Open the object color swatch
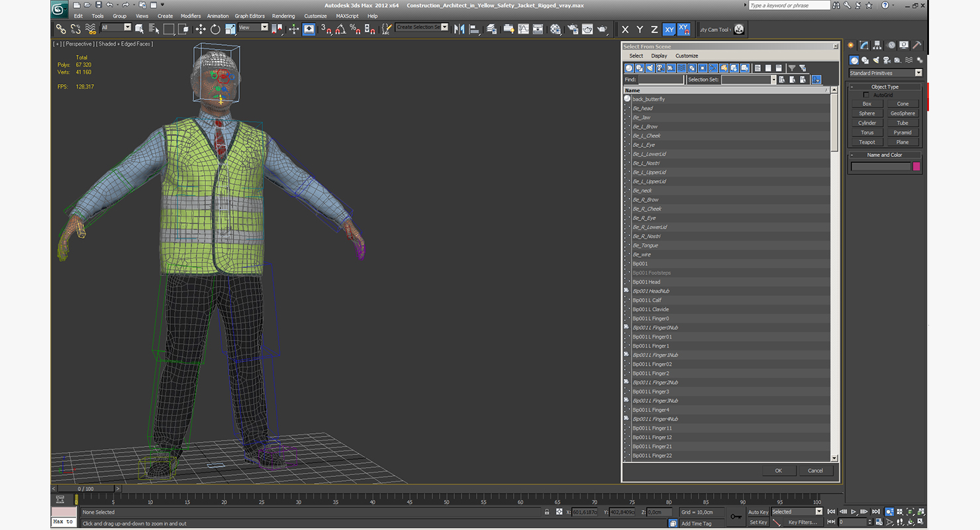Image resolution: width=980 pixels, height=530 pixels. pyautogui.click(x=916, y=166)
